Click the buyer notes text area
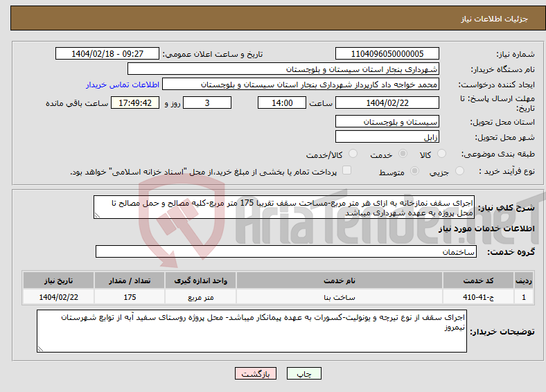Screen dimensions: 546x392 [x=252, y=331]
